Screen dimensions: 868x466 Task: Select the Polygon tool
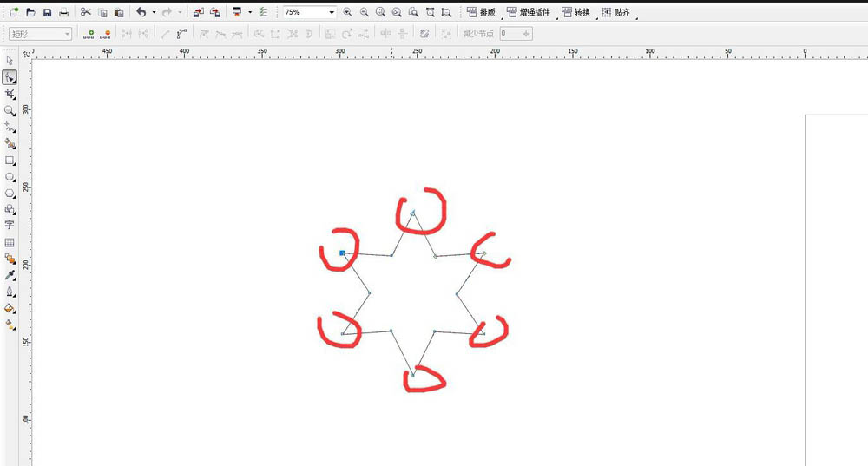(10, 194)
